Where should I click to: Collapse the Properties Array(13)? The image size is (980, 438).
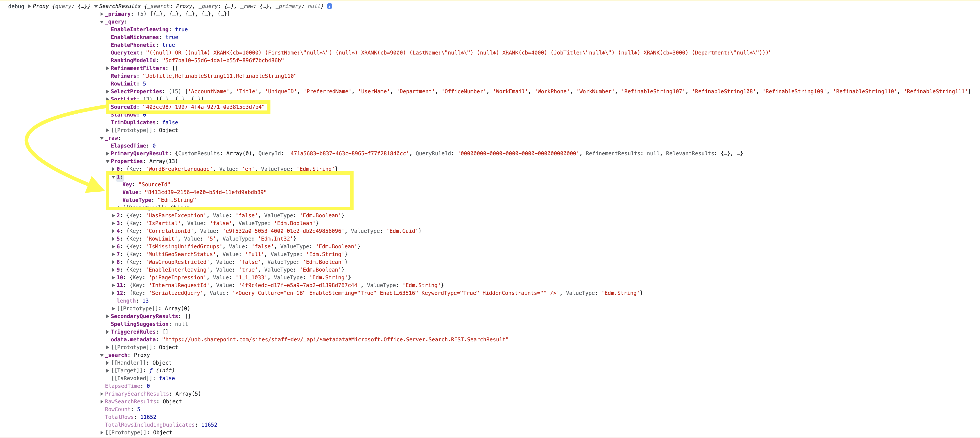108,162
